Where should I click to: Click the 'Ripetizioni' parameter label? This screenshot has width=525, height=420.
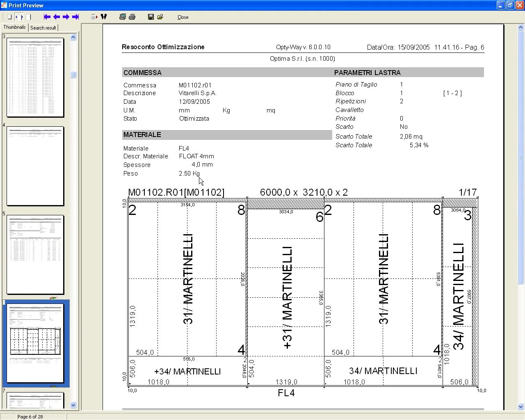tap(350, 101)
